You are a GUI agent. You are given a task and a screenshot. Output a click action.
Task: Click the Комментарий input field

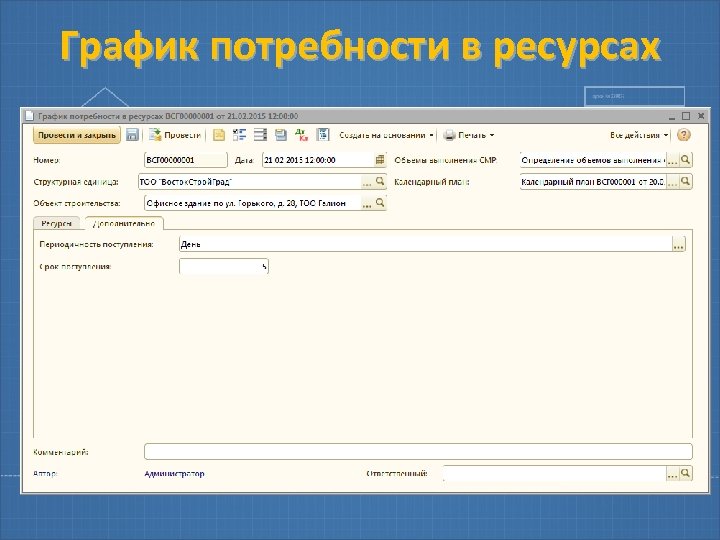coord(418,451)
